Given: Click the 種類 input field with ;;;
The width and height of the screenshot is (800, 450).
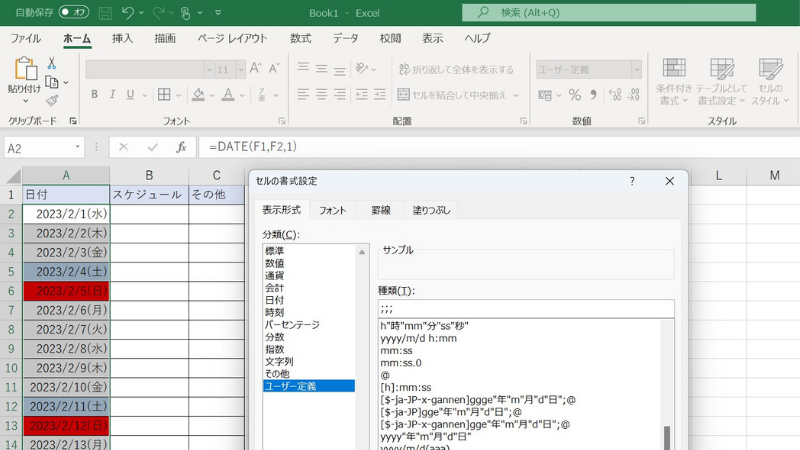Looking at the screenshot, I should (526, 309).
